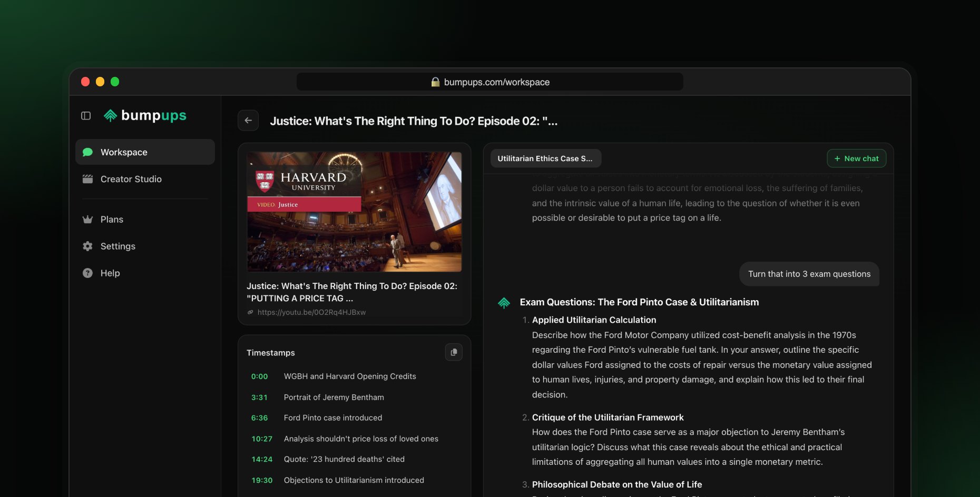Click the link icon beside the YouTube URL
Viewport: 980px width, 497px height.
(250, 312)
